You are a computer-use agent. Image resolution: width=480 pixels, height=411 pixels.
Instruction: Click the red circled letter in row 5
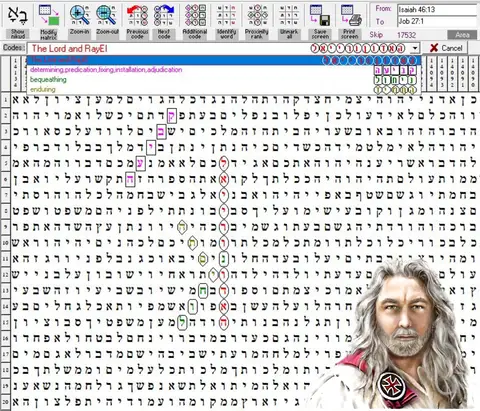point(224,164)
